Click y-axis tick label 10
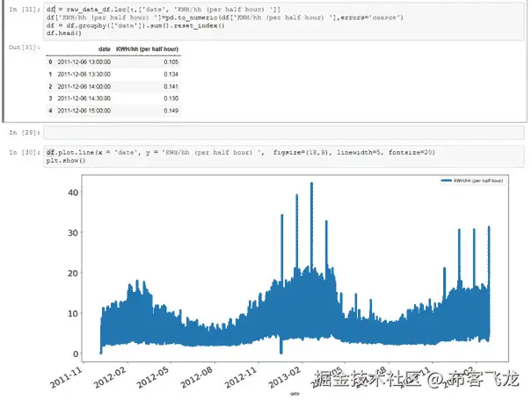This screenshot has height=401, width=532. point(73,313)
